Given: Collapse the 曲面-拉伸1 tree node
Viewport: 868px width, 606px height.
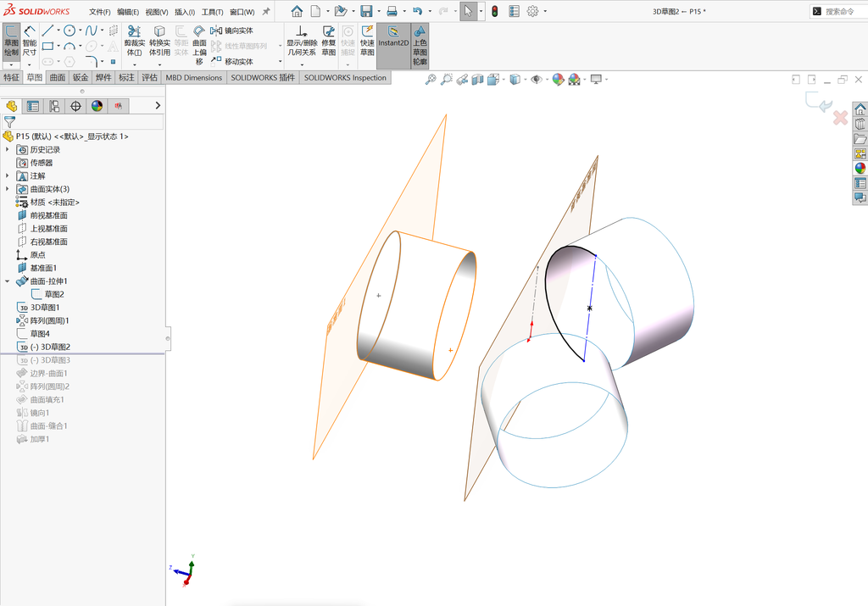Looking at the screenshot, I should 7,281.
